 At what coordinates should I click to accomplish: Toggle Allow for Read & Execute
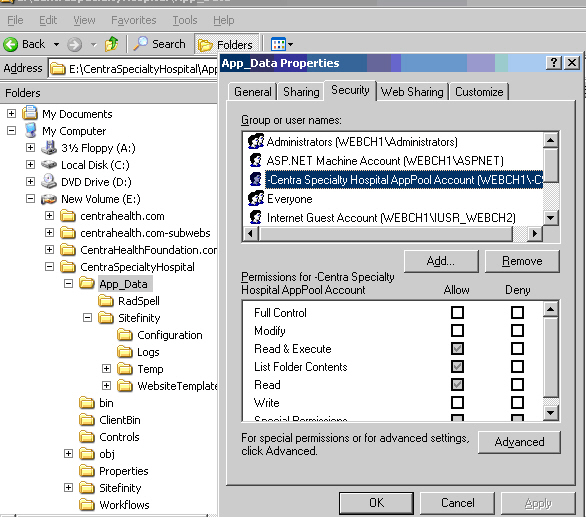coord(457,348)
